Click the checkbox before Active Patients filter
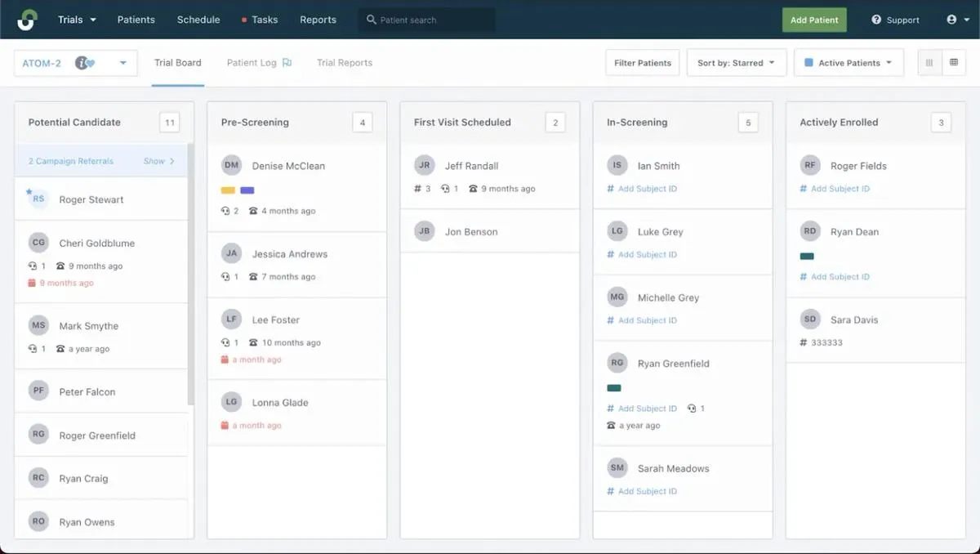The width and height of the screenshot is (980, 554). click(808, 62)
